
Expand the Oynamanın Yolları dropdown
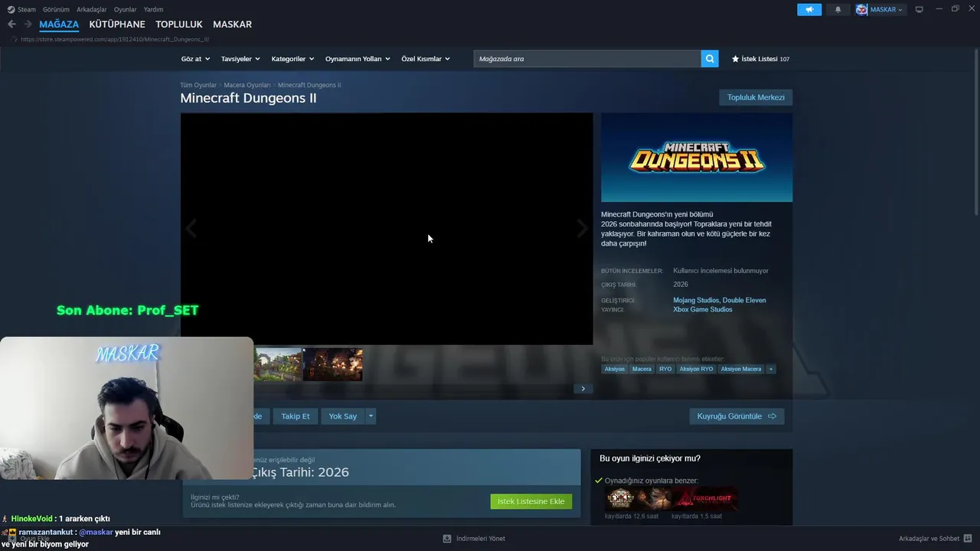(x=358, y=59)
